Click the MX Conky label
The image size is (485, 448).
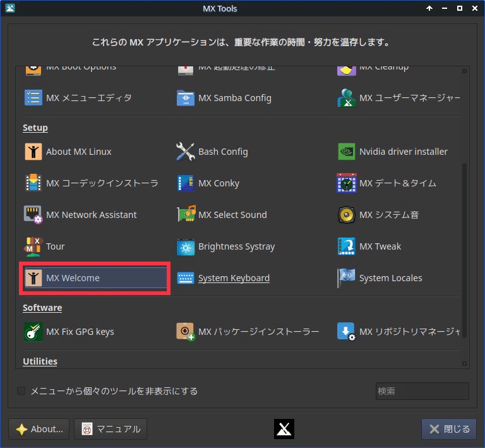[x=219, y=183]
